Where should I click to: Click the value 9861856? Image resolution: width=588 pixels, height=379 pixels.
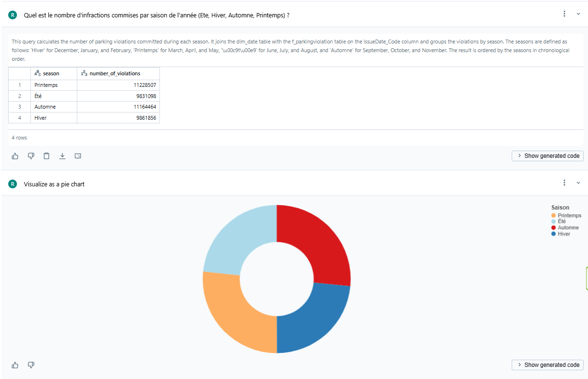coord(146,118)
